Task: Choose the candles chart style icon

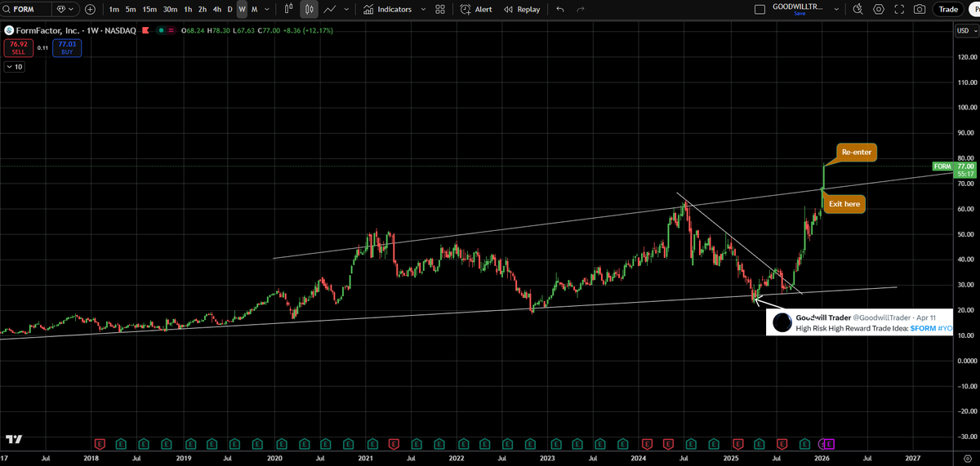Action: pos(309,10)
